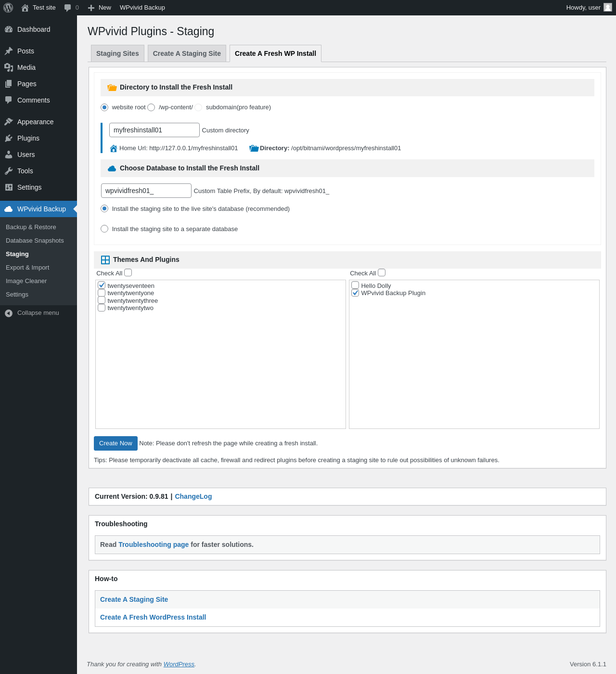Click the Plugins plug icon
This screenshot has height=674, width=616.
point(9,138)
